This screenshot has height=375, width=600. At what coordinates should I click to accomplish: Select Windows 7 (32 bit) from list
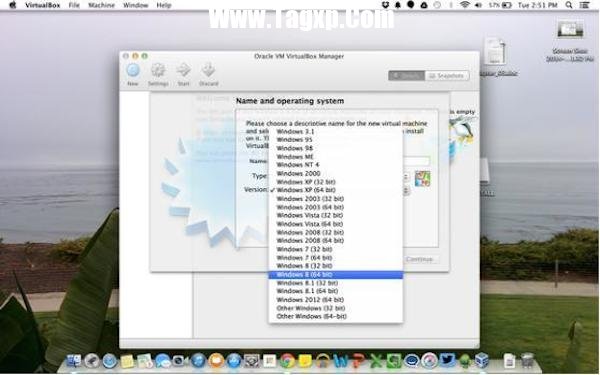(336, 249)
